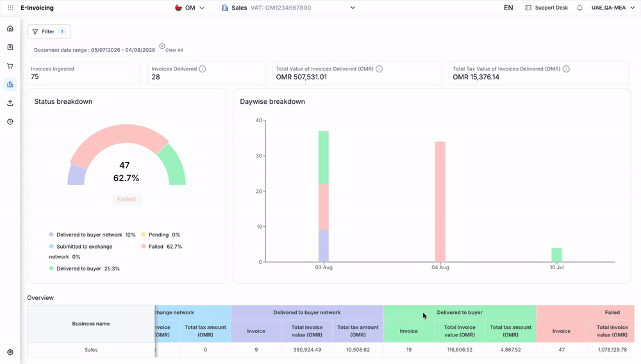Toggle Delivered to buyer legend item

tap(84, 269)
